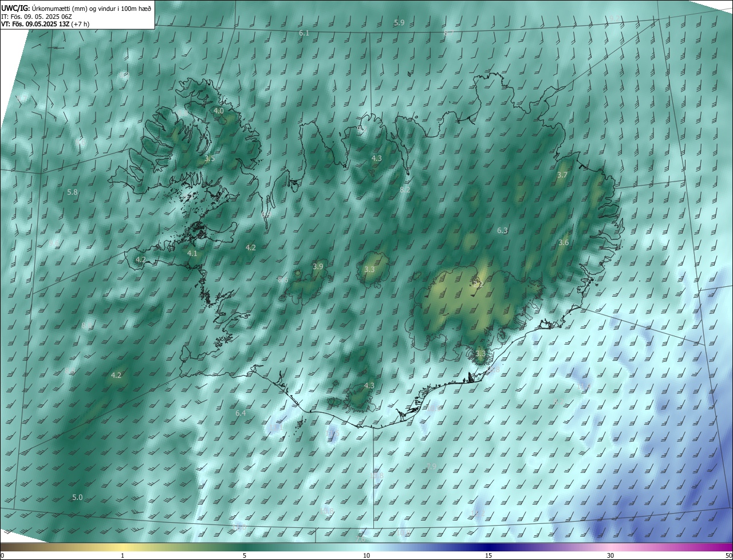The image size is (733, 560).
Task: Click the "5.9" value label on the map
Action: point(399,23)
